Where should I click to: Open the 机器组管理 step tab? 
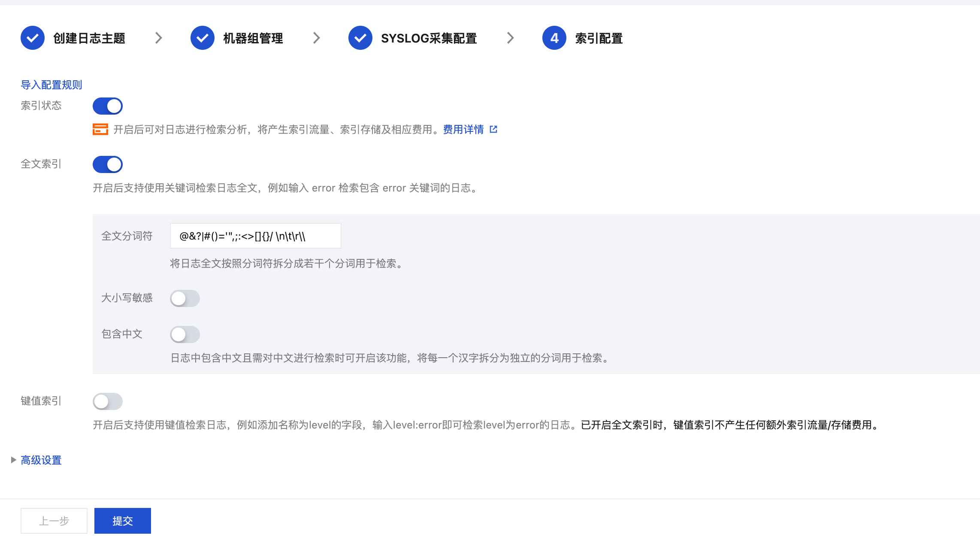coord(253,38)
